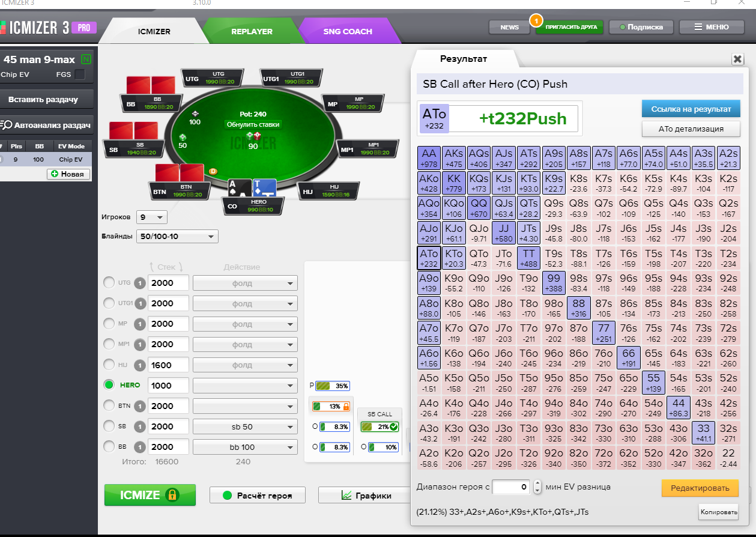Image resolution: width=756 pixels, height=537 pixels.
Task: Select MP1 as hero radio button
Action: coord(109,344)
